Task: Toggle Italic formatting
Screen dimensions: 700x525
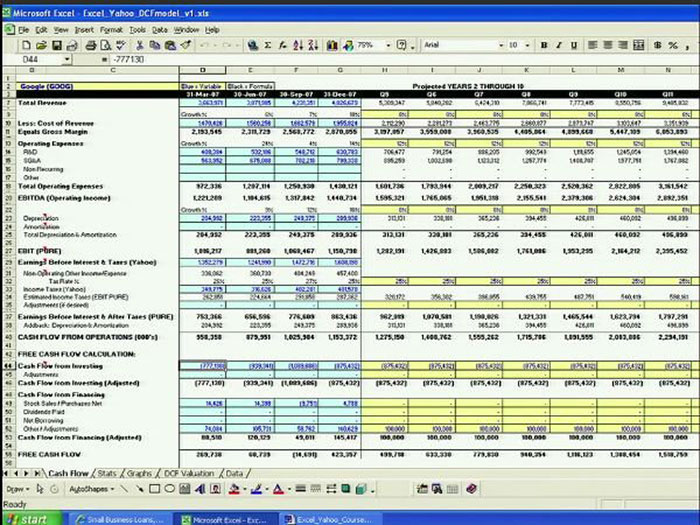Action: pos(558,45)
